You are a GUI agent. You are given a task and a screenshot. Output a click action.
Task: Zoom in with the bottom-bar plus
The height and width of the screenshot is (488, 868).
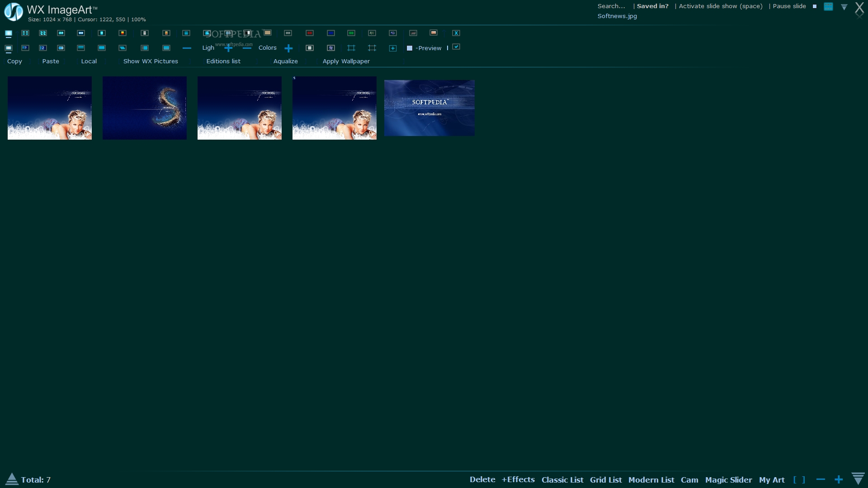[x=839, y=479]
